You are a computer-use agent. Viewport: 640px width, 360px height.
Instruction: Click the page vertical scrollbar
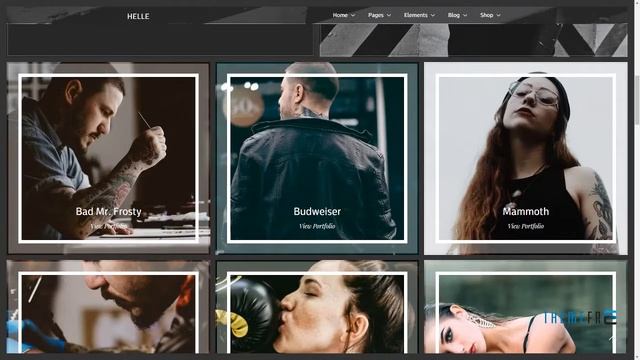click(x=637, y=180)
